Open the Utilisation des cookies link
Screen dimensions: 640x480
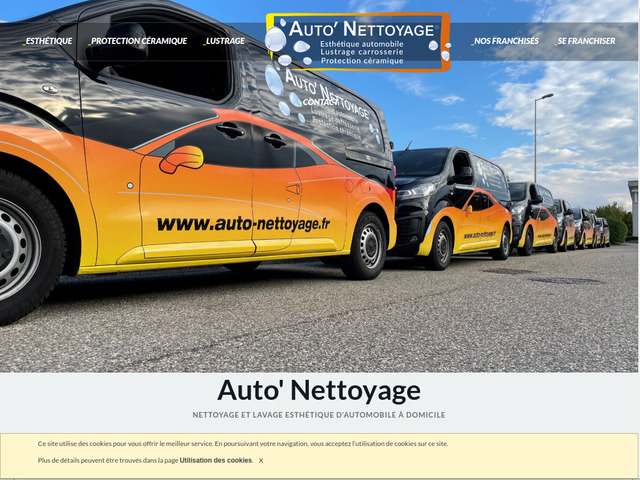[x=216, y=460]
